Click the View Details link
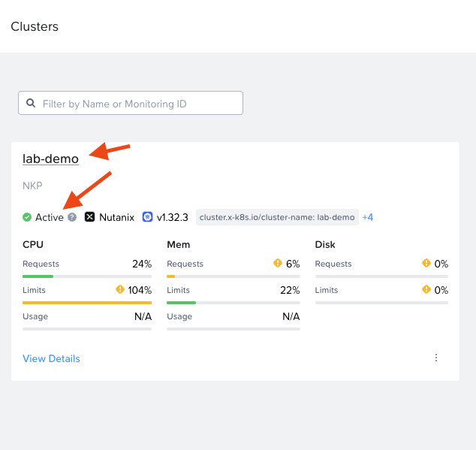The image size is (476, 450). pos(51,358)
